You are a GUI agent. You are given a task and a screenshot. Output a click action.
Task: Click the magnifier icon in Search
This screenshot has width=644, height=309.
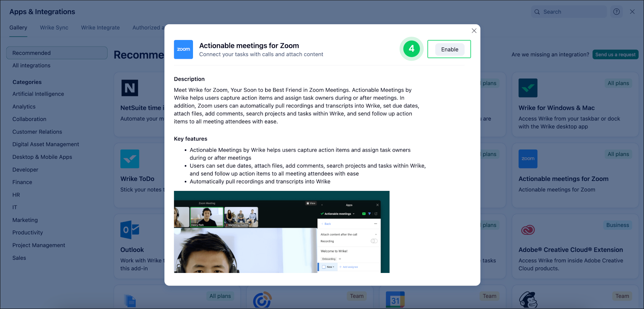pyautogui.click(x=537, y=12)
